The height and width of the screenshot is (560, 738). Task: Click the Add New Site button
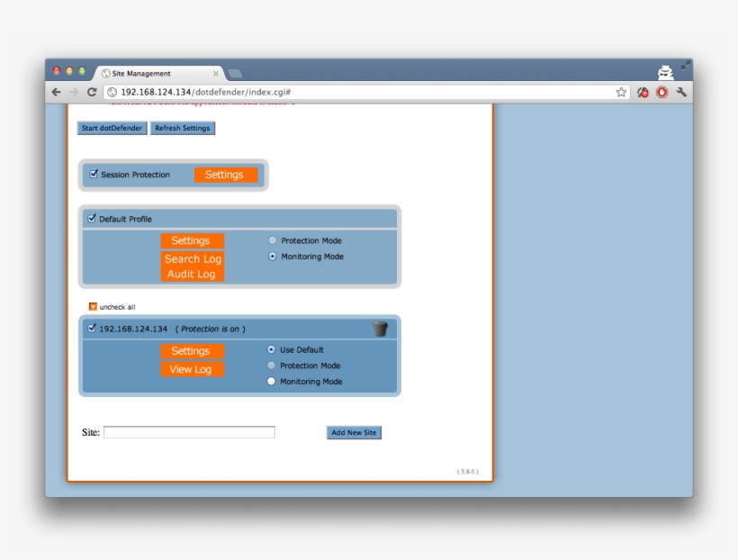(x=354, y=432)
